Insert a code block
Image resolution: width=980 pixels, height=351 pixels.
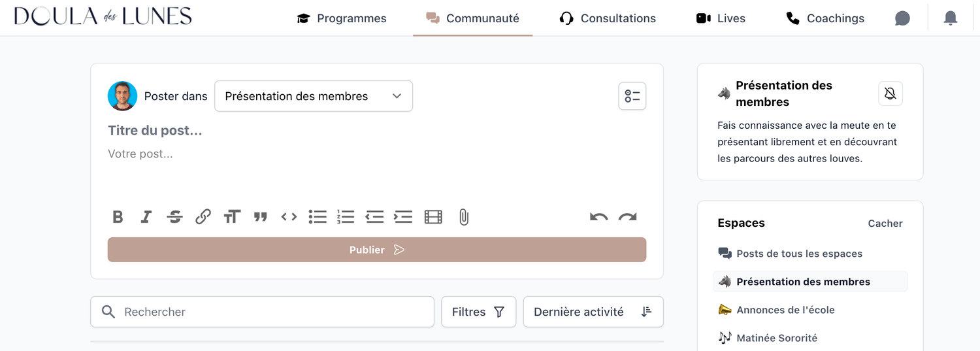(289, 217)
